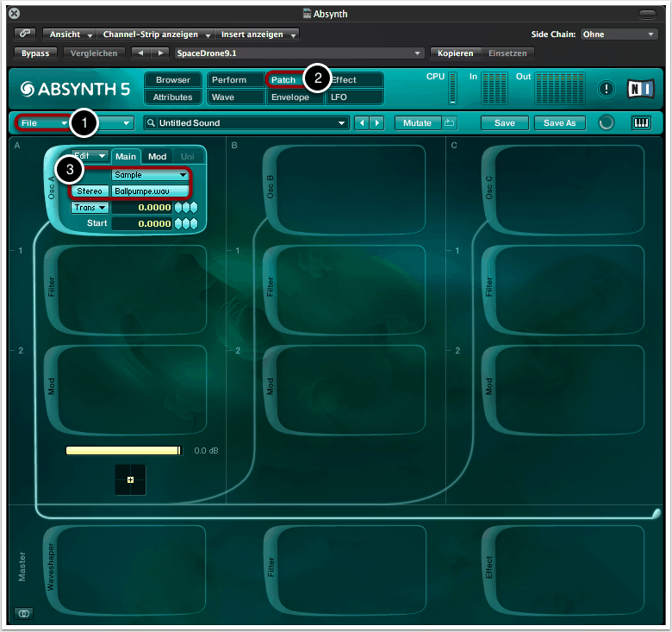This screenshot has width=672, height=632.
Task: Switch to the Patch window tab
Action: 283,80
